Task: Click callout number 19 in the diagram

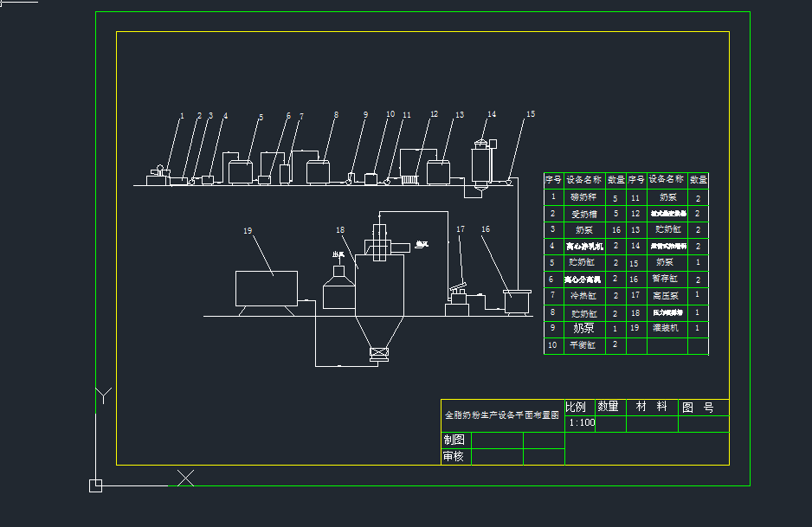Action: click(248, 231)
